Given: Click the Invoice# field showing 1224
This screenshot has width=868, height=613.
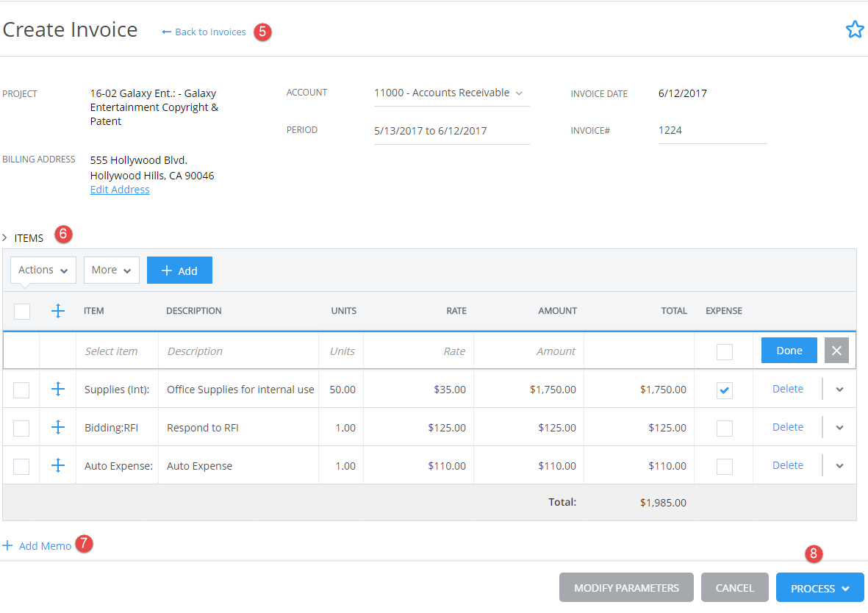Looking at the screenshot, I should tap(712, 131).
